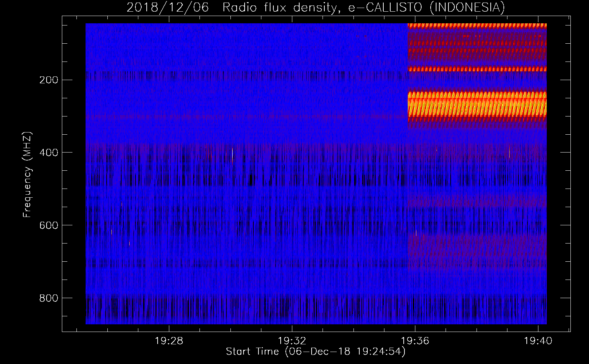Click the 800 frequency tick label

tap(49, 298)
